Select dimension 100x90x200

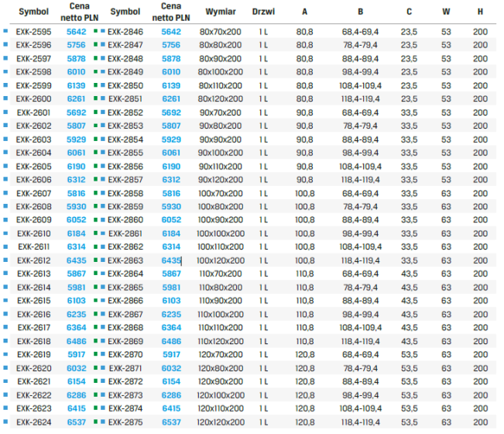point(220,220)
